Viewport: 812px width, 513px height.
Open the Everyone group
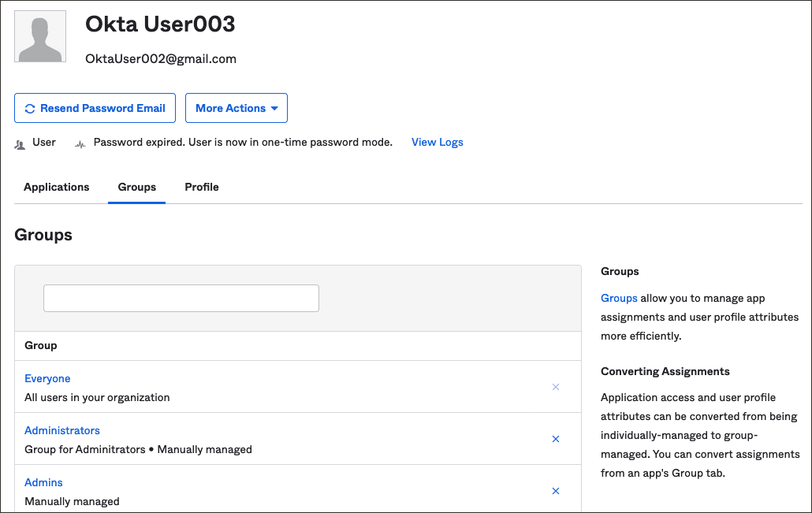pyautogui.click(x=47, y=378)
